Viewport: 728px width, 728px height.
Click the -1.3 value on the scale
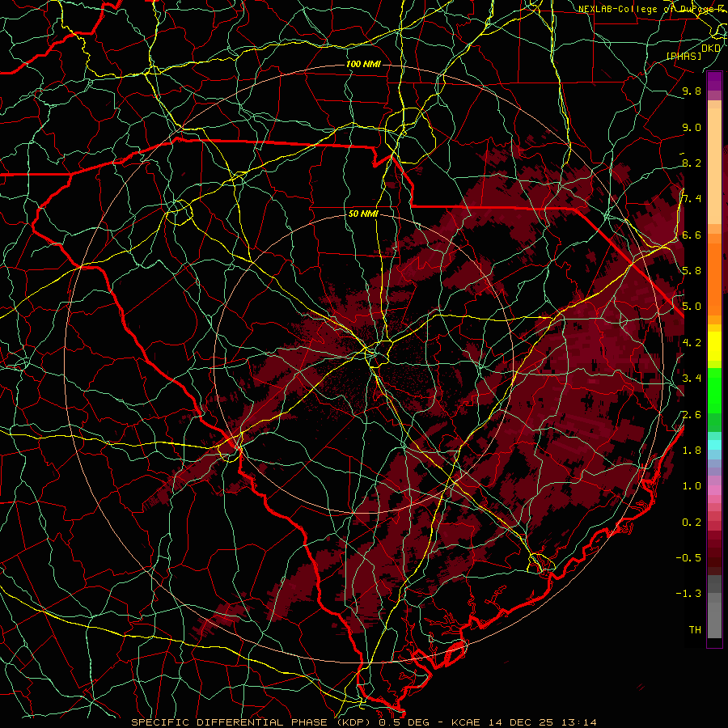[688, 594]
